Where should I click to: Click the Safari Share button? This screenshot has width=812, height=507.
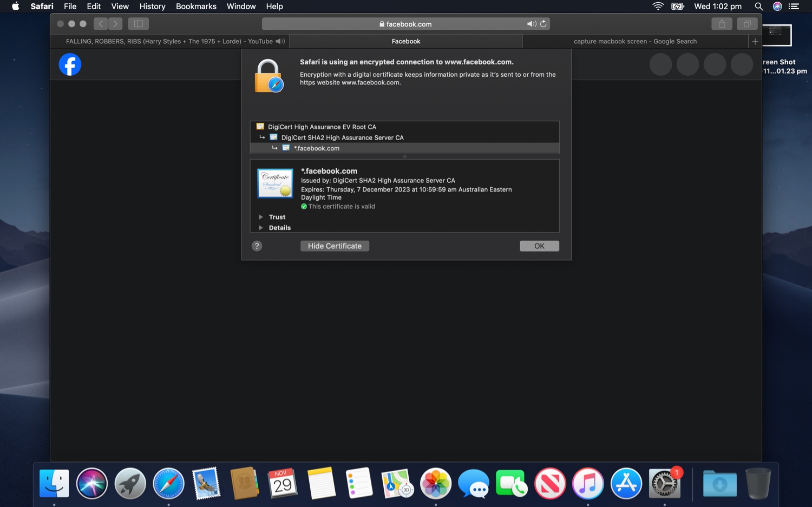[722, 24]
